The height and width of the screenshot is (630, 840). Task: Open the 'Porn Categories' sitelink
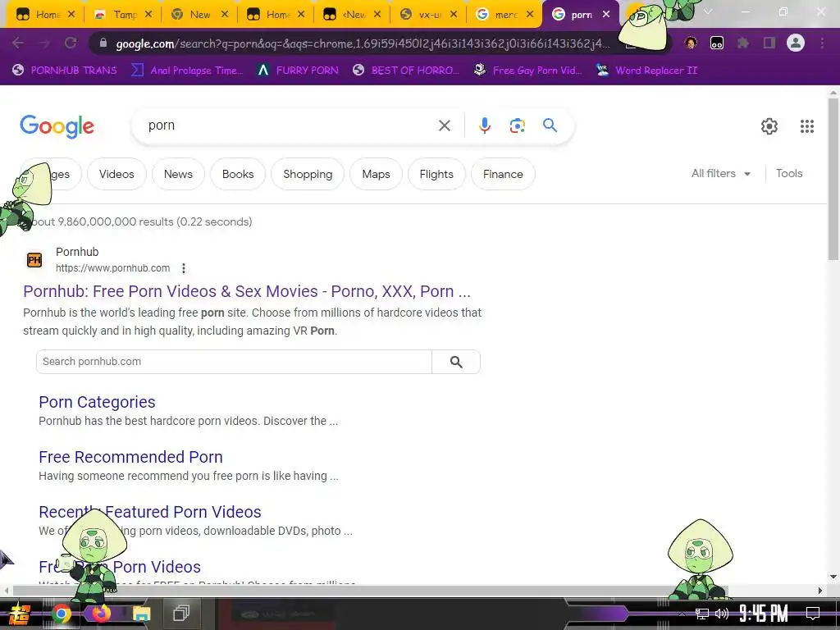[97, 402]
